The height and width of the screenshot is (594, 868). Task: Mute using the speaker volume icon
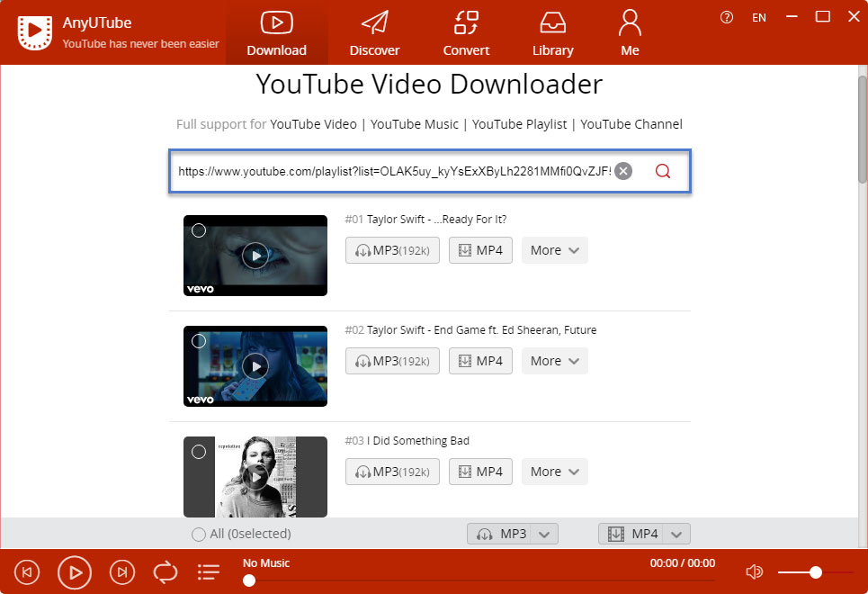[x=754, y=571]
